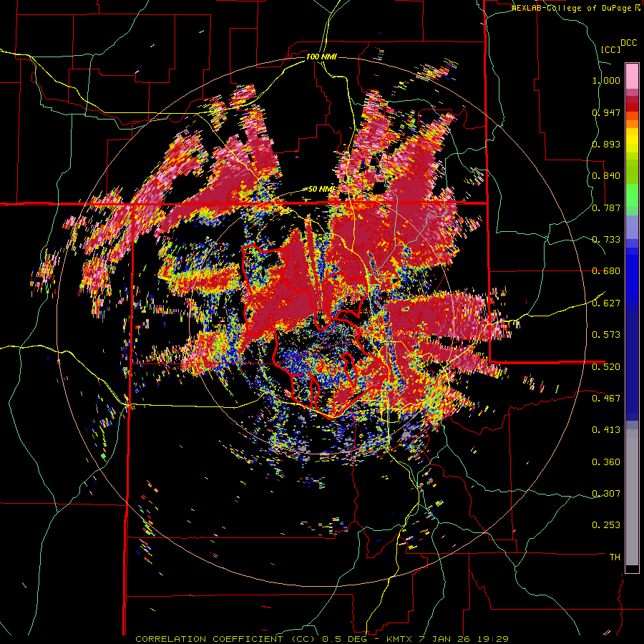Select the 1.000 value on the legend
Screen dimensions: 644x644
pos(606,80)
